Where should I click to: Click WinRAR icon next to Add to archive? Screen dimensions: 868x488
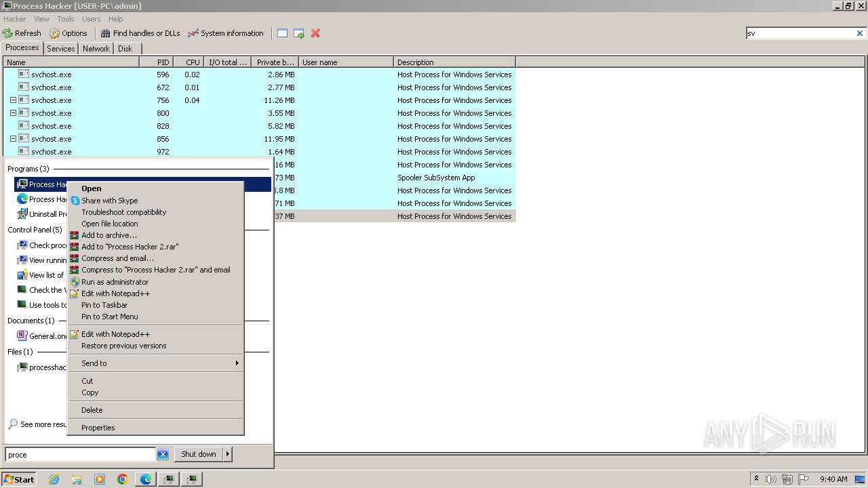tap(75, 235)
